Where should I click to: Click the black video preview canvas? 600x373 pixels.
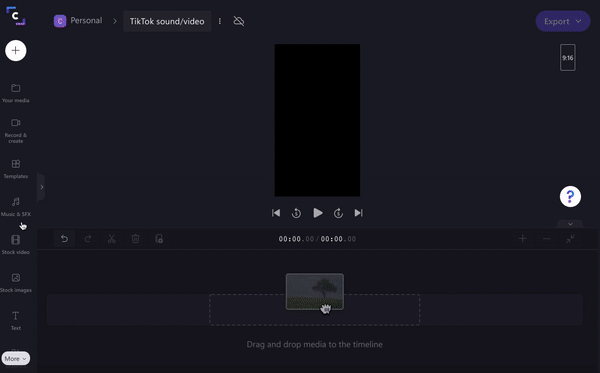317,120
